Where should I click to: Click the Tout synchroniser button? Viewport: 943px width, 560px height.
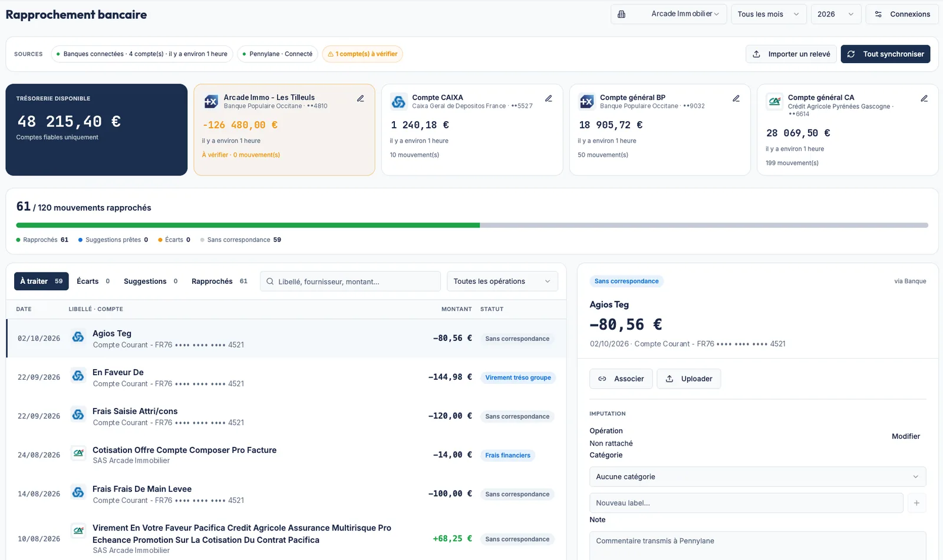click(x=885, y=54)
